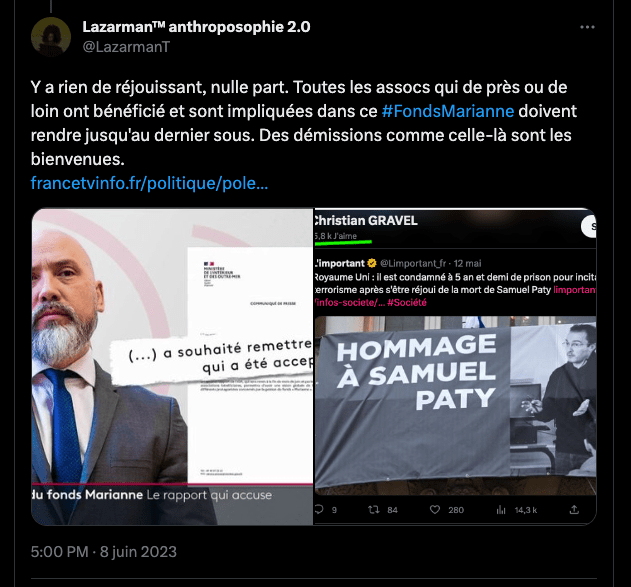Open the #FondsMarianne hashtag
This screenshot has width=631, height=587.
point(448,111)
